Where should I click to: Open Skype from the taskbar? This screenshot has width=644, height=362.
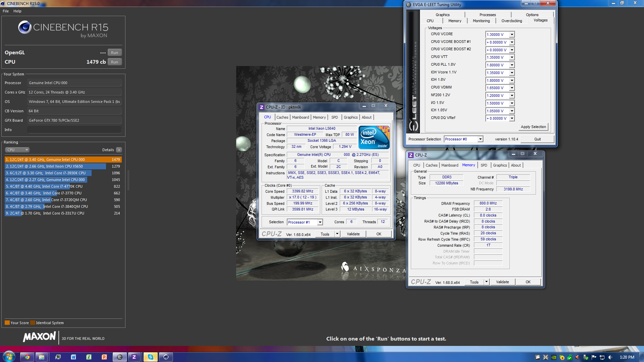pyautogui.click(x=151, y=357)
